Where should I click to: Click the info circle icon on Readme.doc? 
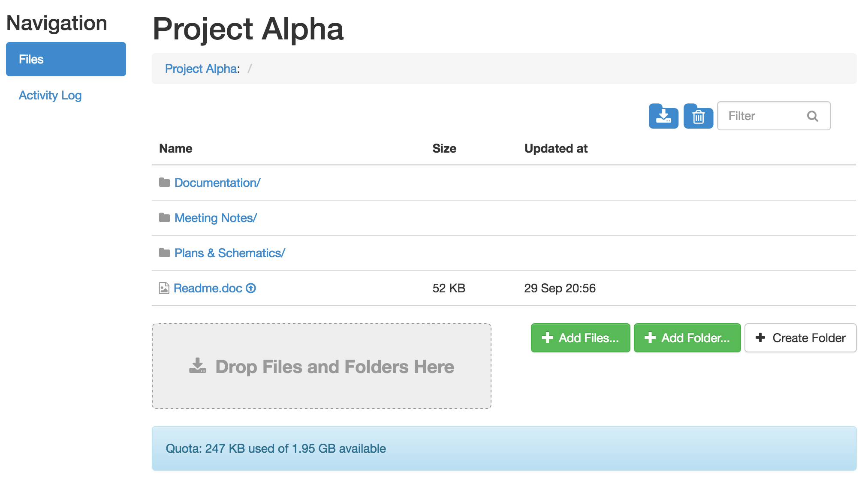(250, 289)
